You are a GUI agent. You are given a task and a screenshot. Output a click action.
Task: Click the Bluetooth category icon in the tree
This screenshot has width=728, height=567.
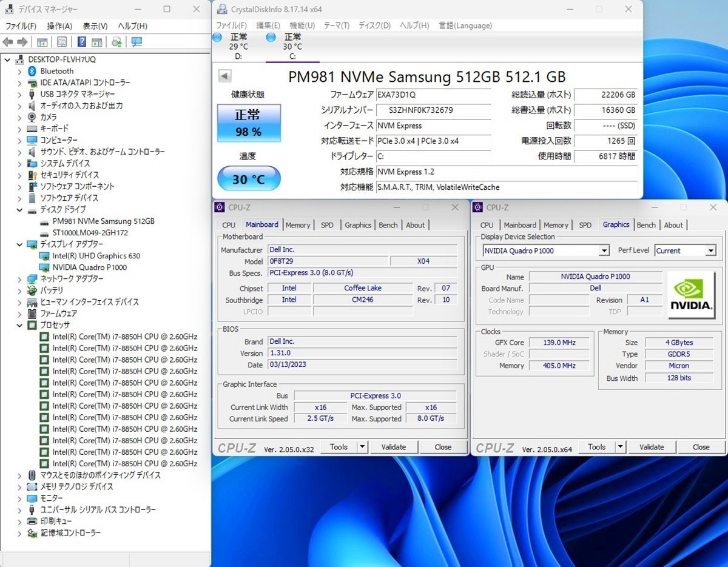[x=33, y=71]
